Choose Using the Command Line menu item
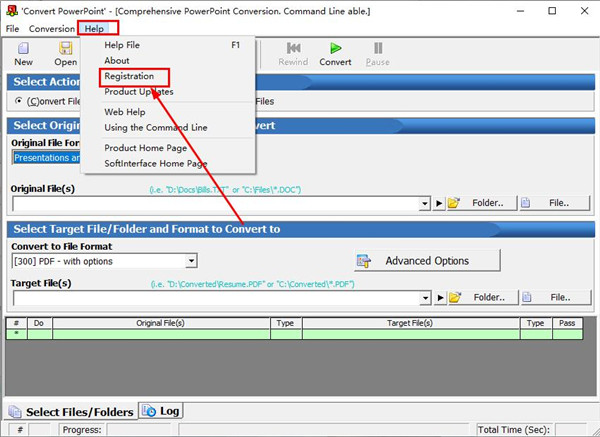 tap(168, 128)
